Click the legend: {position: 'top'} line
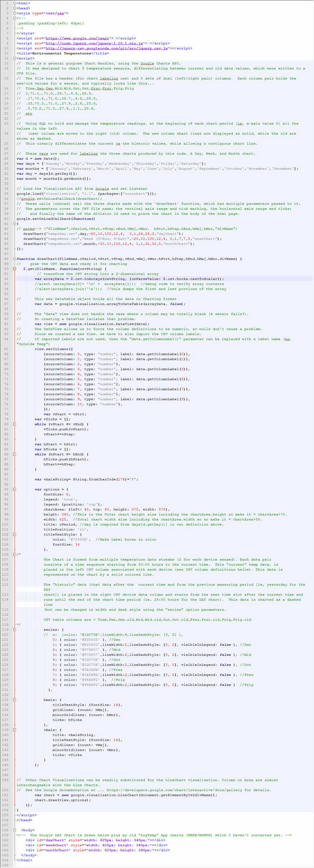Viewport: 314px width, 868px height. (x=73, y=504)
